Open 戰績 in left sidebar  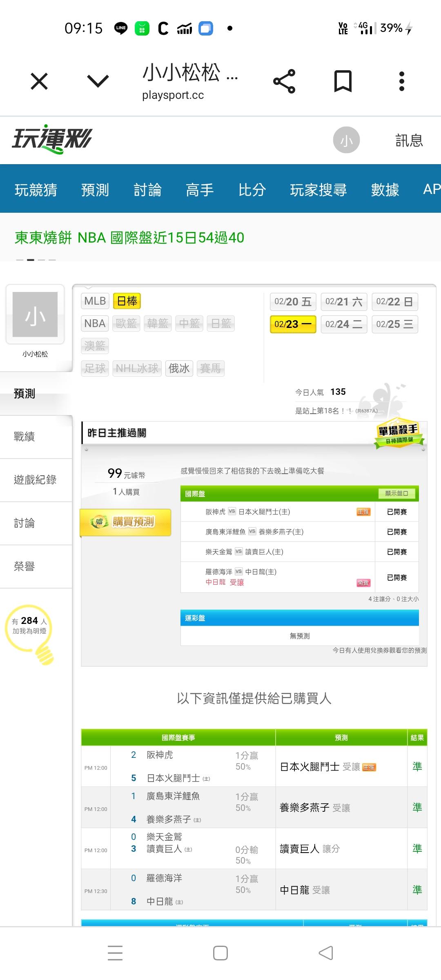[36, 437]
